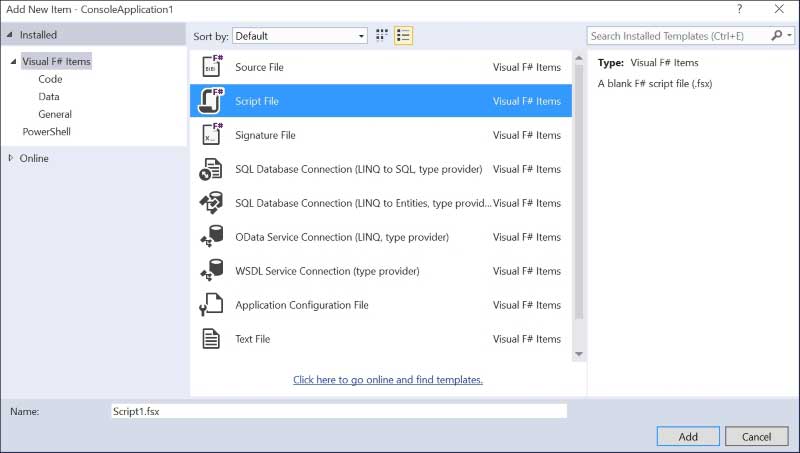The height and width of the screenshot is (453, 800).
Task: Select the General category
Action: coord(55,114)
